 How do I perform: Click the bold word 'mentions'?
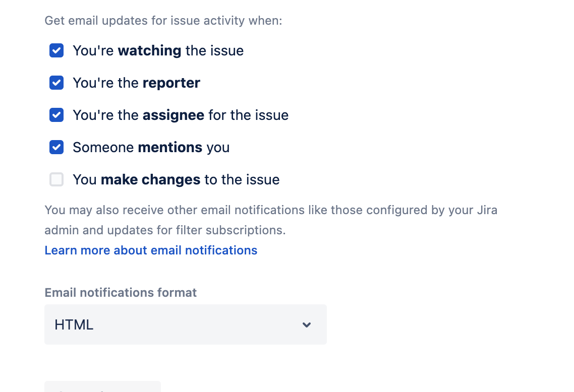point(170,148)
